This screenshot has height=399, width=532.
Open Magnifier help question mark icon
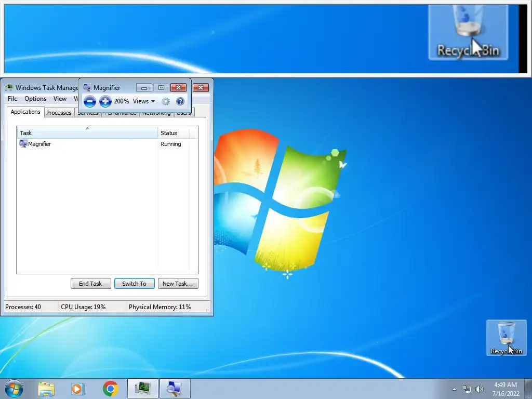click(x=180, y=101)
